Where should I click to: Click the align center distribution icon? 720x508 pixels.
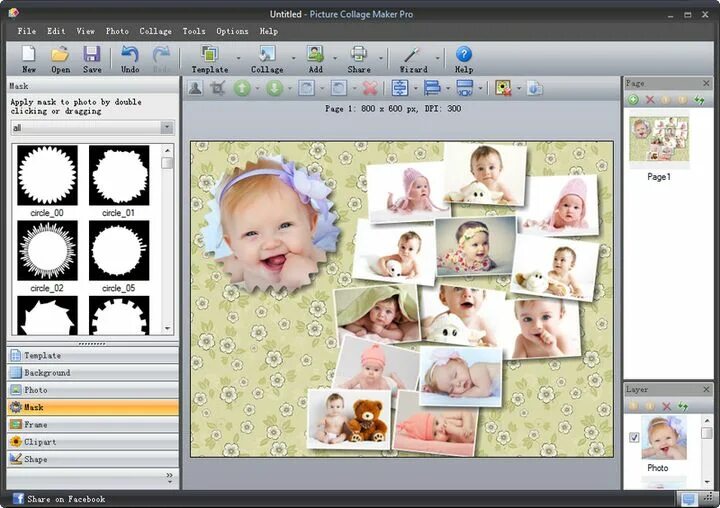[400, 88]
